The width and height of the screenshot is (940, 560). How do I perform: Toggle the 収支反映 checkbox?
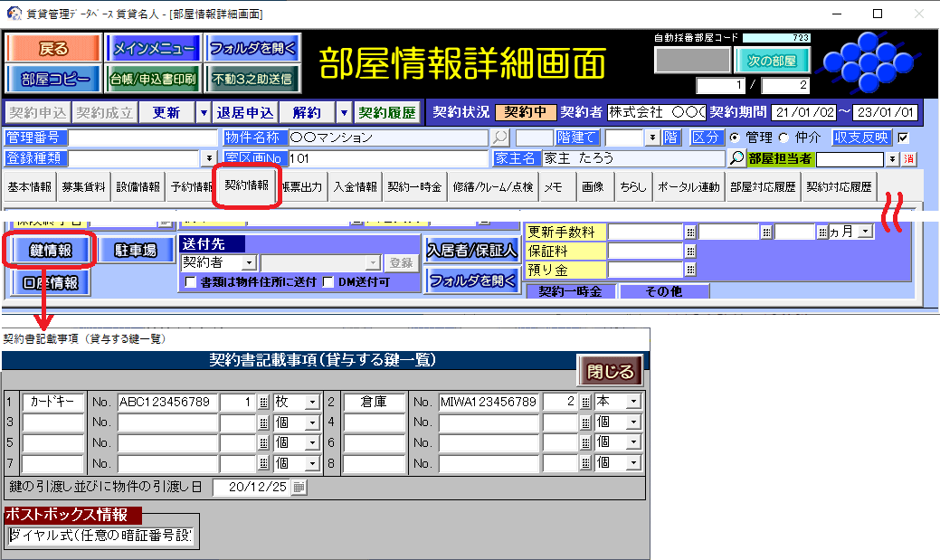pos(902,138)
